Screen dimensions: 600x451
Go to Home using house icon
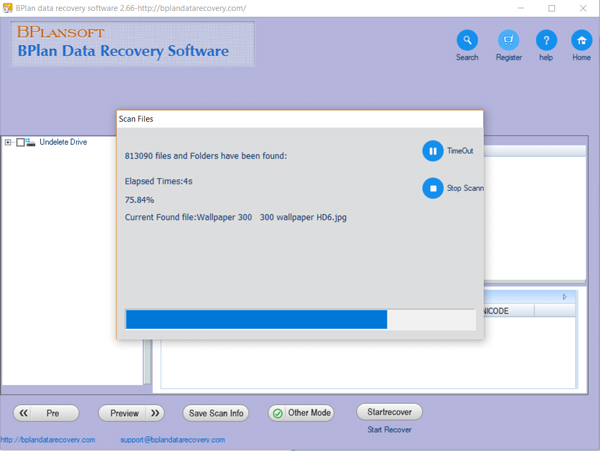tap(581, 40)
